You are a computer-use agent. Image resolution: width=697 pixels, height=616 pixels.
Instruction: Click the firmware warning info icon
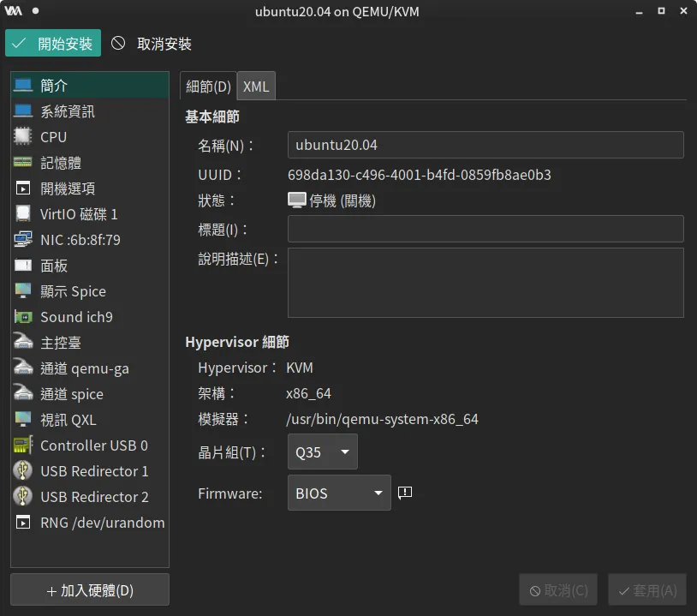pyautogui.click(x=406, y=493)
